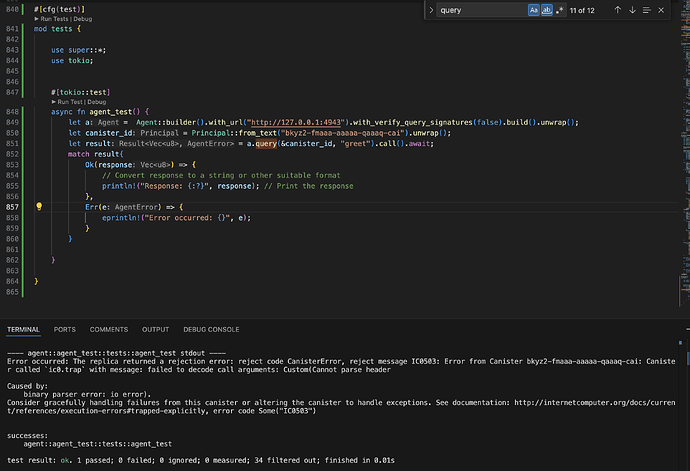Go to previous find match arrow

click(x=617, y=10)
